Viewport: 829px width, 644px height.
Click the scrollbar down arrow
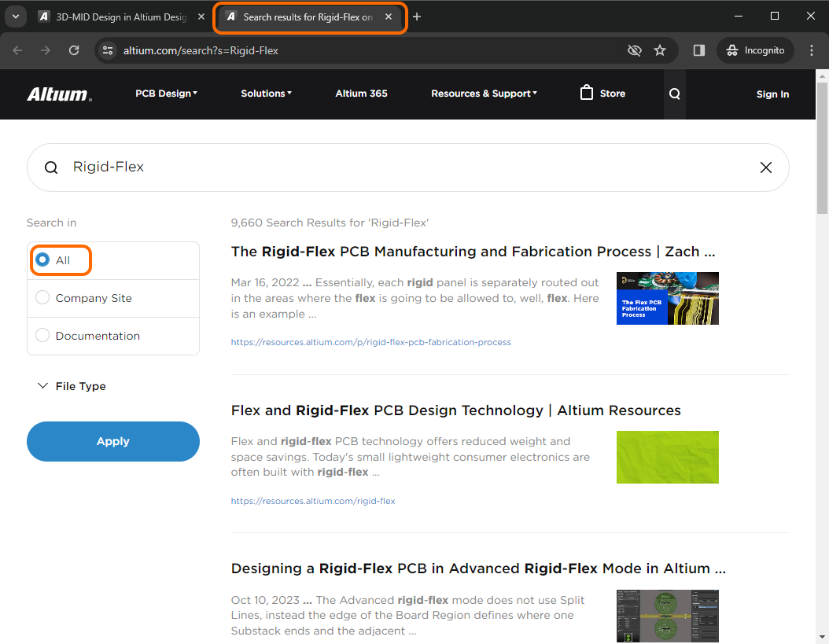point(822,637)
